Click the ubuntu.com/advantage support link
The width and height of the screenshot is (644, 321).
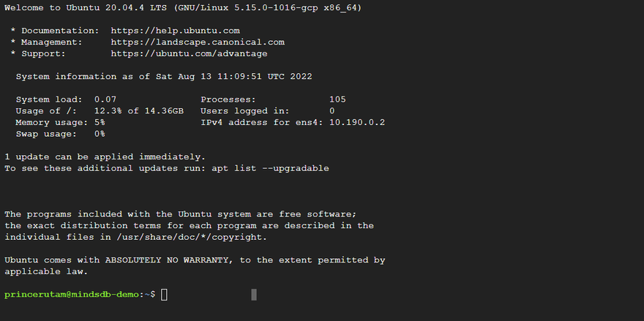pyautogui.click(x=189, y=53)
